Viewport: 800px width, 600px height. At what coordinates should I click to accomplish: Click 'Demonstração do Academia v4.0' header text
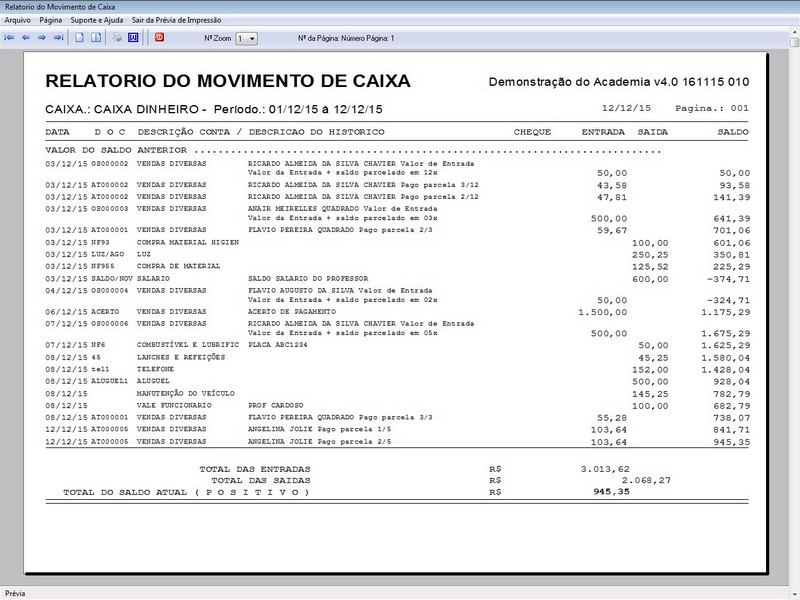point(584,82)
